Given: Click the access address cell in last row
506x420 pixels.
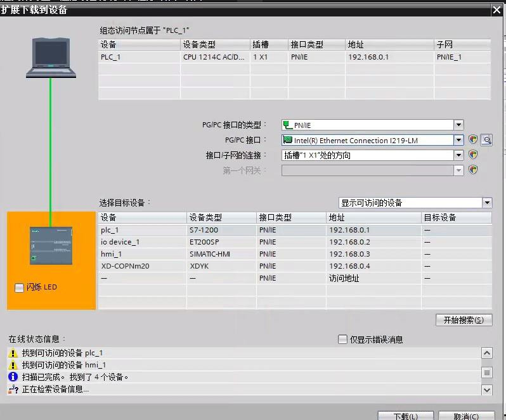Looking at the screenshot, I should [373, 278].
